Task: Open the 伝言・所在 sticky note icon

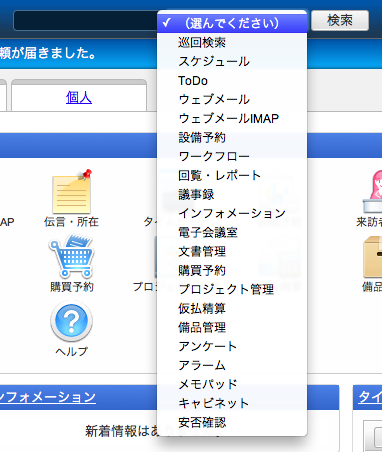Action: click(x=72, y=192)
